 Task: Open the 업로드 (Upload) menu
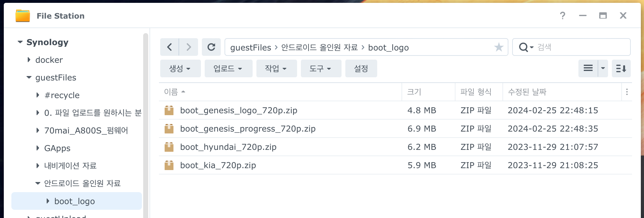[x=228, y=68]
